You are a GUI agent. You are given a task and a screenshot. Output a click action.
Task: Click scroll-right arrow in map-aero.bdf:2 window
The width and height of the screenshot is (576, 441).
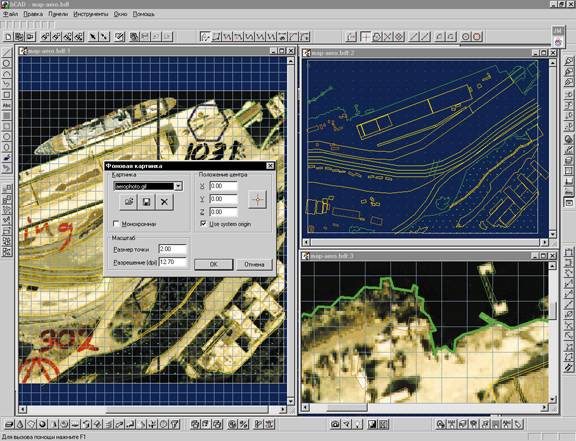(545, 242)
